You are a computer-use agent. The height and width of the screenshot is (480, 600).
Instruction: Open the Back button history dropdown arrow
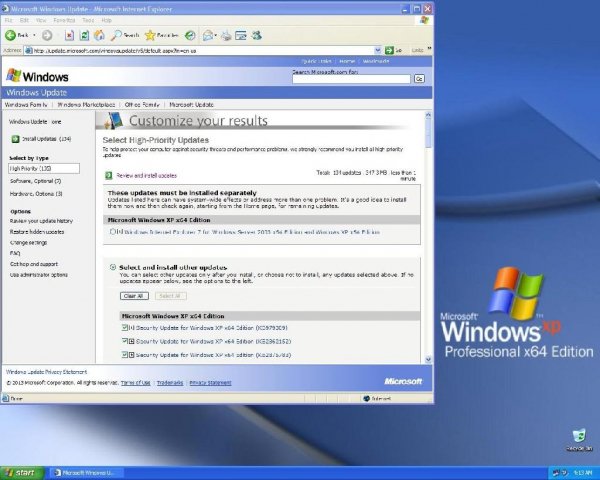[x=34, y=36]
